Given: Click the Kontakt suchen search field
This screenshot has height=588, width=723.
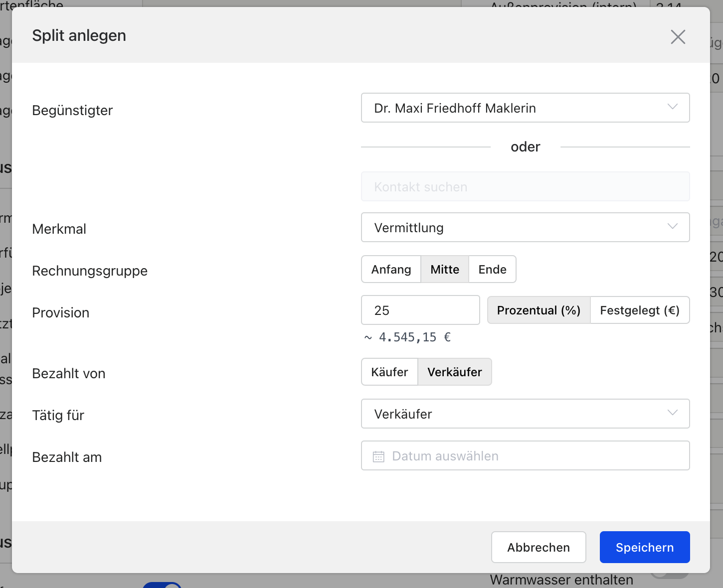Looking at the screenshot, I should point(525,186).
